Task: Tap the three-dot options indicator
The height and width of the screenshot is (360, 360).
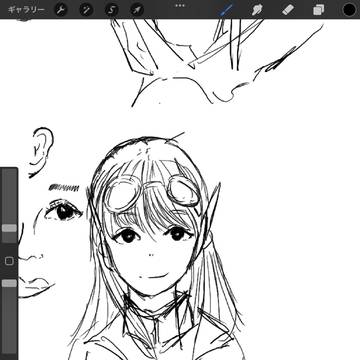Action: coord(180,6)
